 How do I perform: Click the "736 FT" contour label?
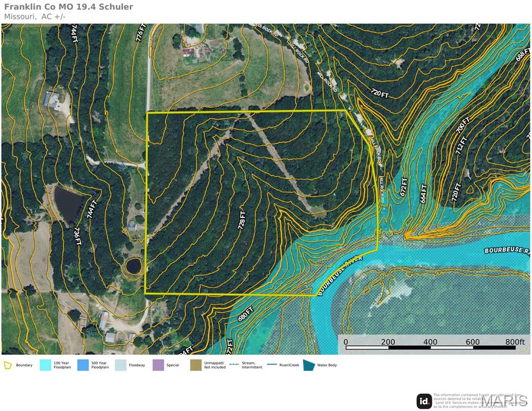[x=78, y=236]
